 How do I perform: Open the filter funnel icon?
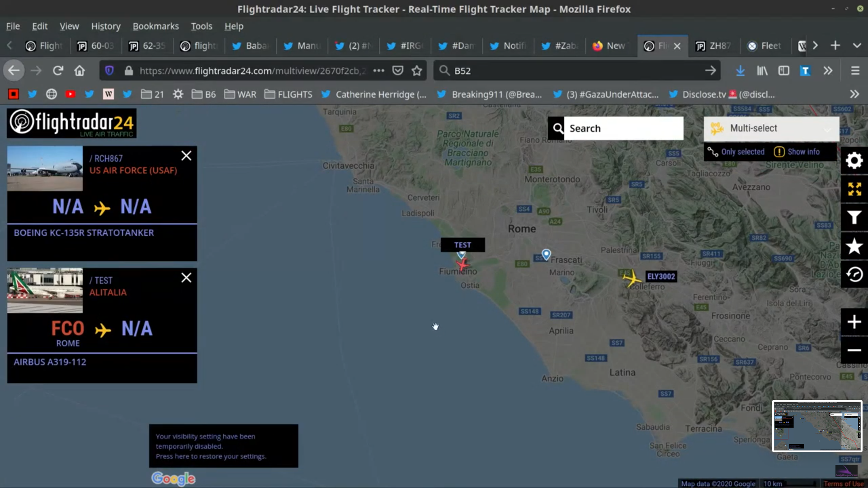pyautogui.click(x=854, y=218)
